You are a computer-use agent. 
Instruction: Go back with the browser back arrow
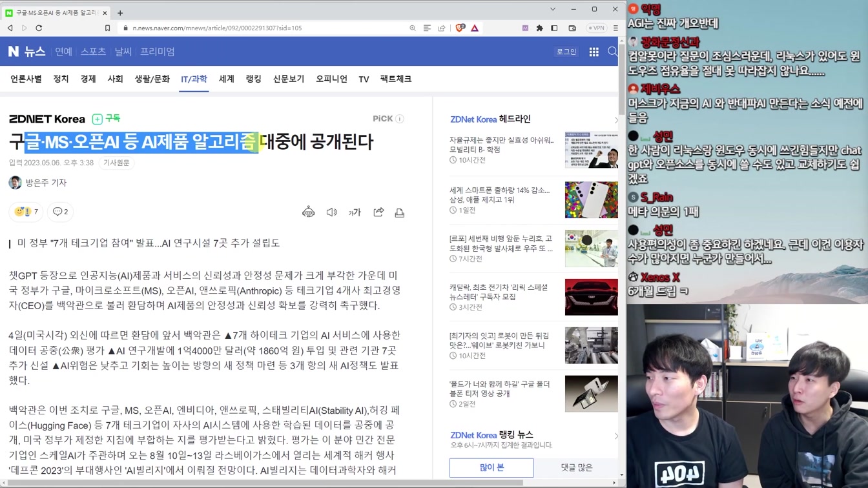pos(10,28)
